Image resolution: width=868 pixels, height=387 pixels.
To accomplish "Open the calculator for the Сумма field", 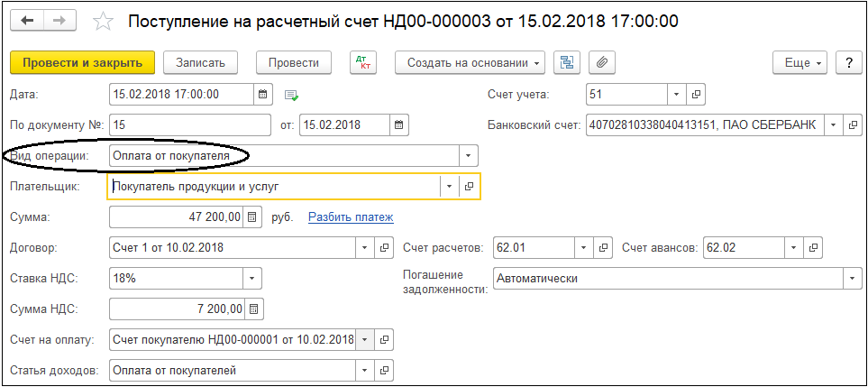I will [251, 217].
